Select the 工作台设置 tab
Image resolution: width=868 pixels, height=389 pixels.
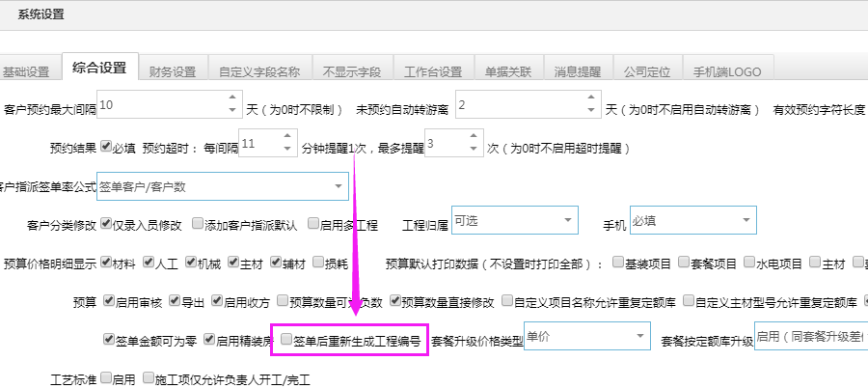click(x=433, y=71)
